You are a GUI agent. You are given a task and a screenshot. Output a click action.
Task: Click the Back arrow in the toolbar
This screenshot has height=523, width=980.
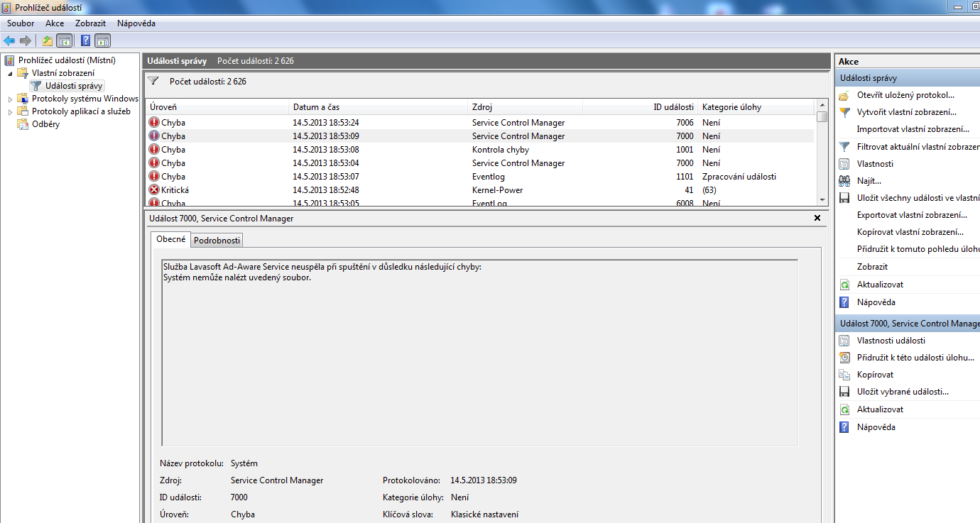[x=9, y=40]
